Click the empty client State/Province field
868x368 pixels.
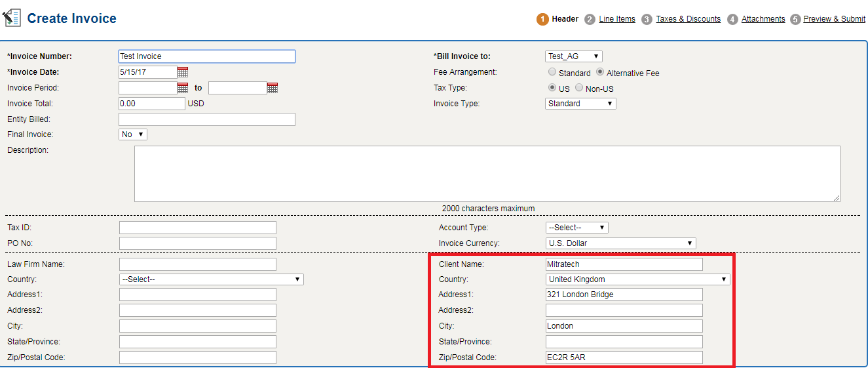click(x=624, y=342)
